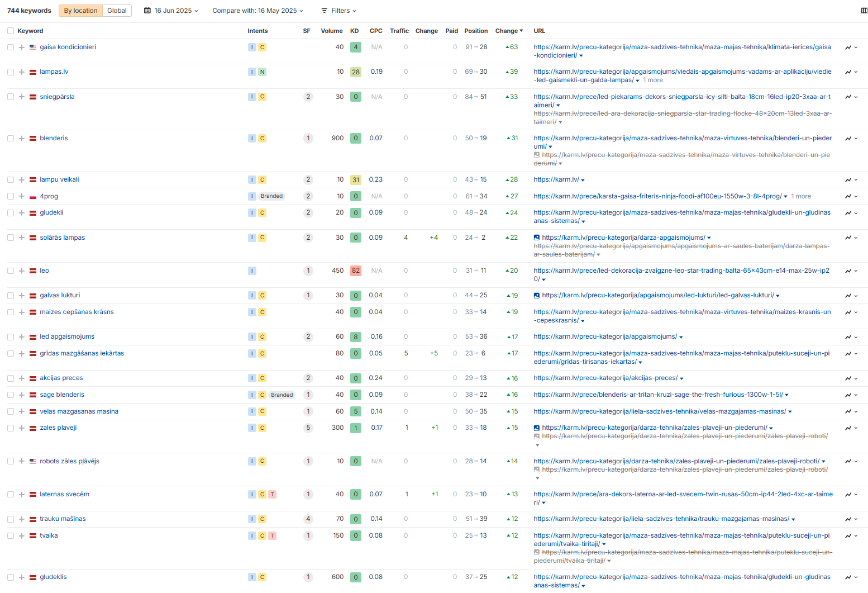Select the checkbox for solārās lampas
The height and width of the screenshot is (593, 868).
click(x=11, y=238)
